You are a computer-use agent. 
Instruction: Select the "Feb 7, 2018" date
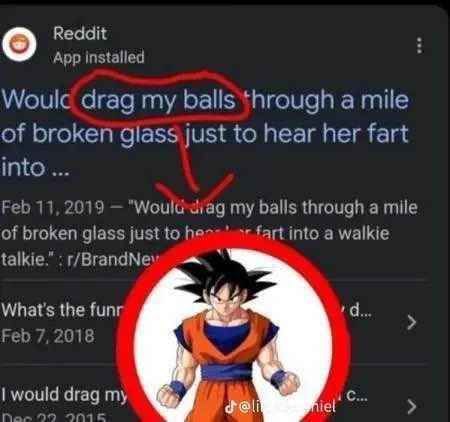pyautogui.click(x=48, y=336)
